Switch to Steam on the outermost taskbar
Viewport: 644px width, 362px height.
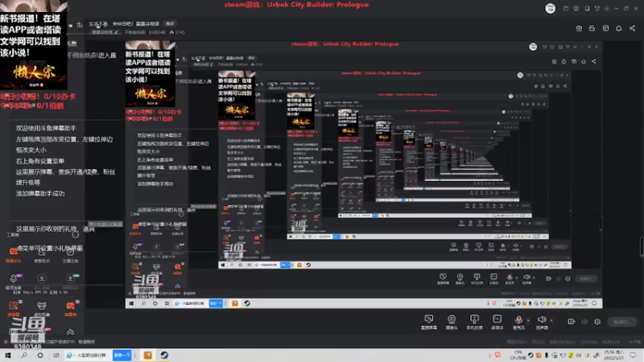(x=164, y=355)
